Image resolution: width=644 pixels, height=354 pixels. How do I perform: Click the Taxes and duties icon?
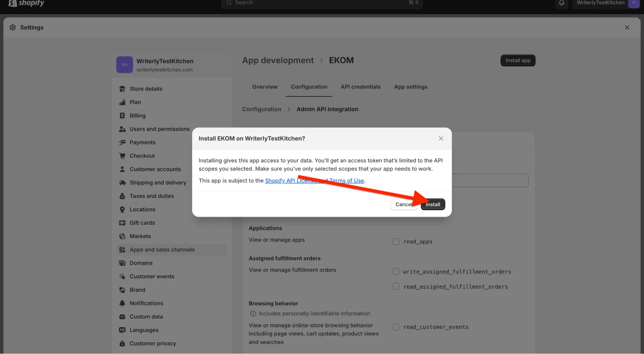pos(122,196)
